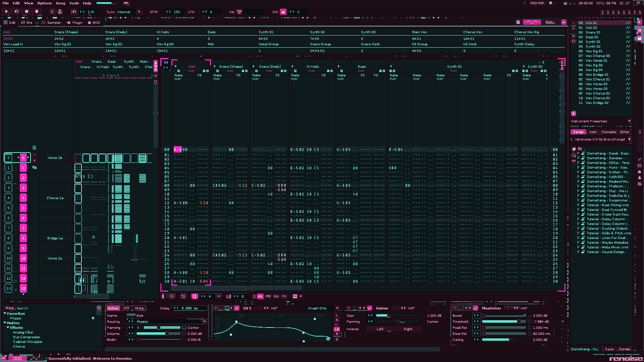The width and height of the screenshot is (644, 362).
Task: Toggle quantize Q button below the pattern editor
Action: coord(195,296)
